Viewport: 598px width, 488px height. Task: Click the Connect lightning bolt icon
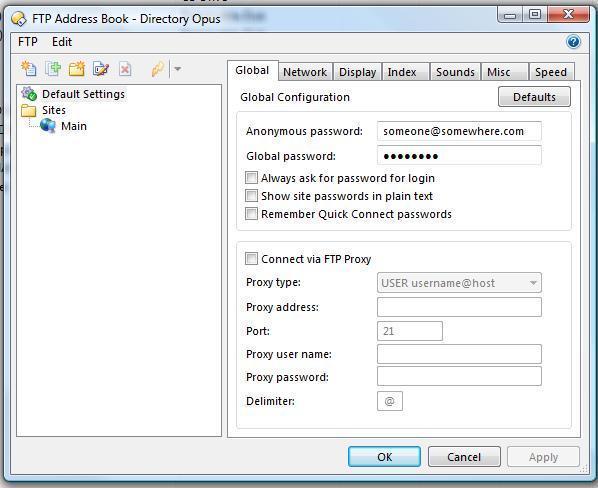click(158, 69)
